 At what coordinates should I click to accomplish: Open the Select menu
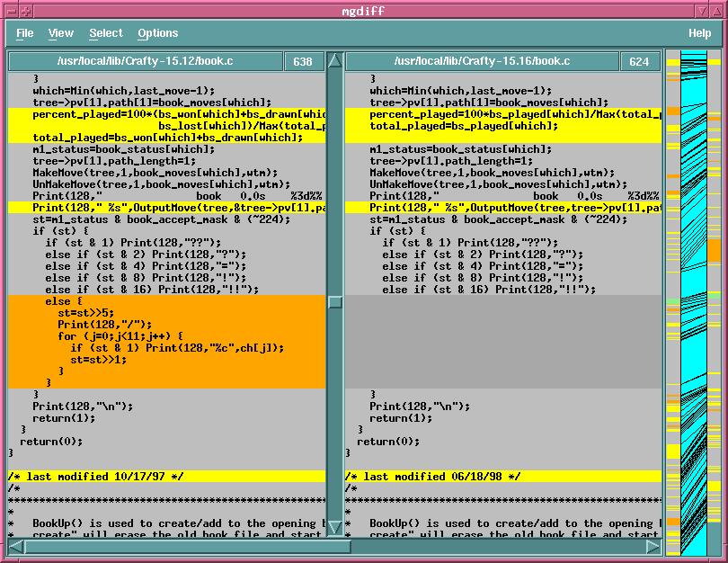click(106, 33)
